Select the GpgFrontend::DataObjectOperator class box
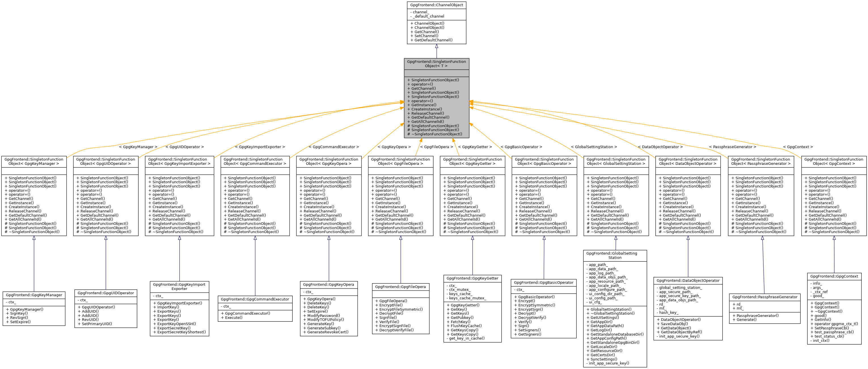The width and height of the screenshot is (868, 369). point(688,308)
